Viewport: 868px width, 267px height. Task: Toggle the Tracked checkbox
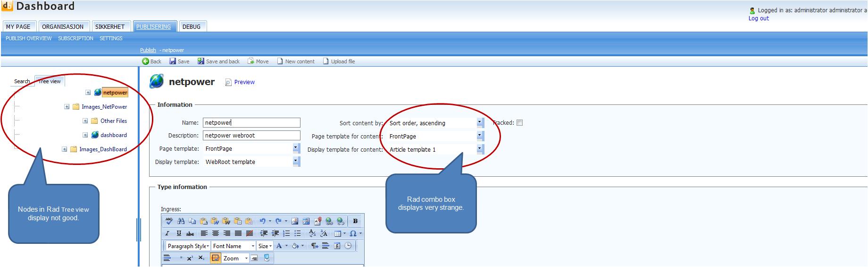pos(519,123)
